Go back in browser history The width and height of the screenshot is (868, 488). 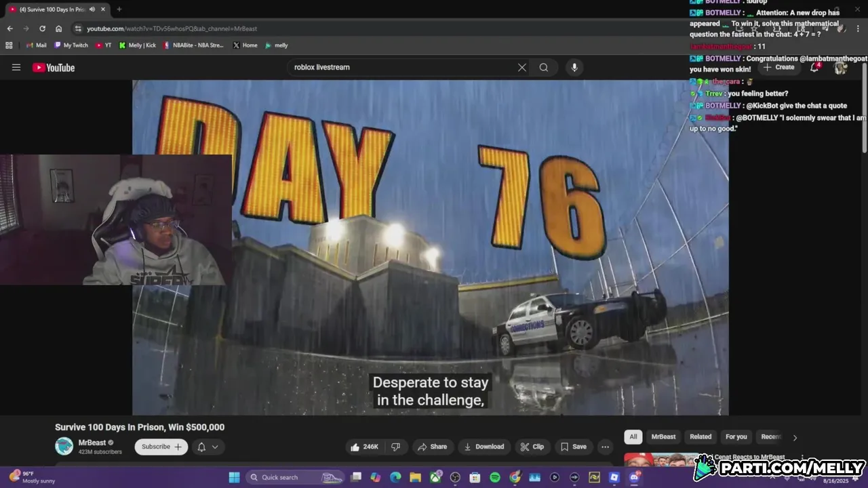coord(9,28)
